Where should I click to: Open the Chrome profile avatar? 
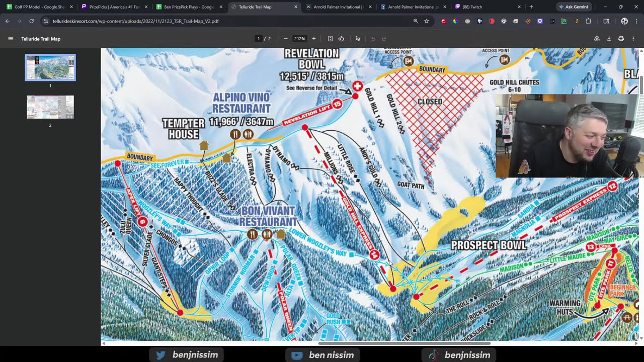[x=624, y=21]
